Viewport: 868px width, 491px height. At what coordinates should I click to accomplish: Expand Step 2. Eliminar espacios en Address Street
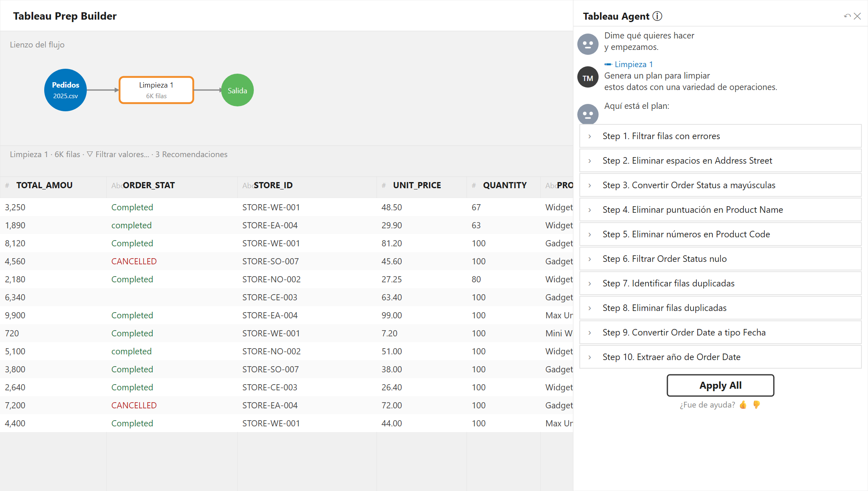[721, 160]
